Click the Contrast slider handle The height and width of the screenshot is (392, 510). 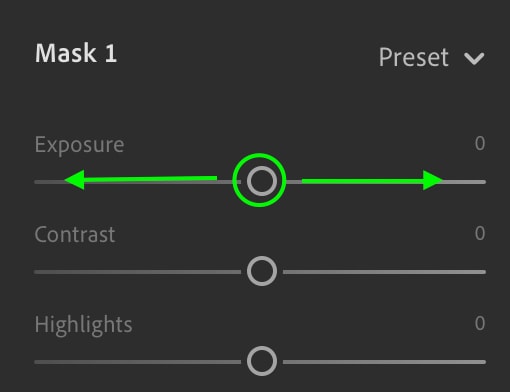click(x=262, y=271)
